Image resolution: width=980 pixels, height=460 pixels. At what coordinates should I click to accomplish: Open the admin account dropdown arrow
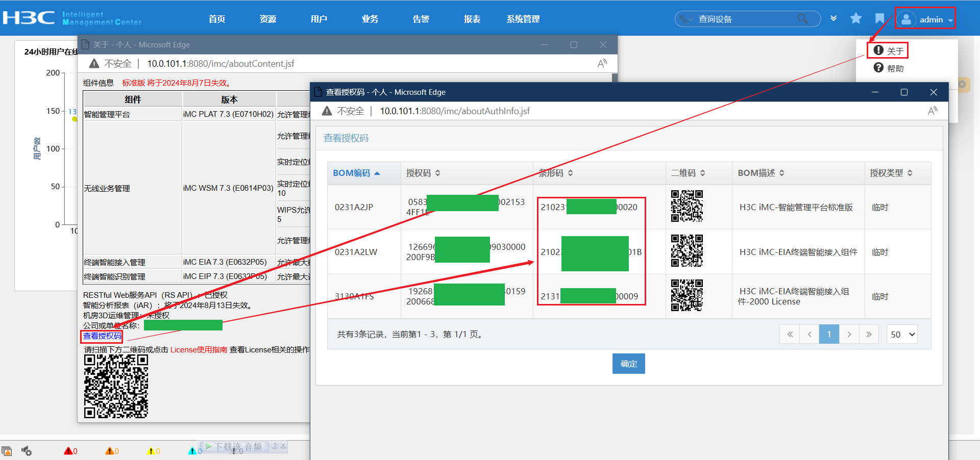click(950, 20)
